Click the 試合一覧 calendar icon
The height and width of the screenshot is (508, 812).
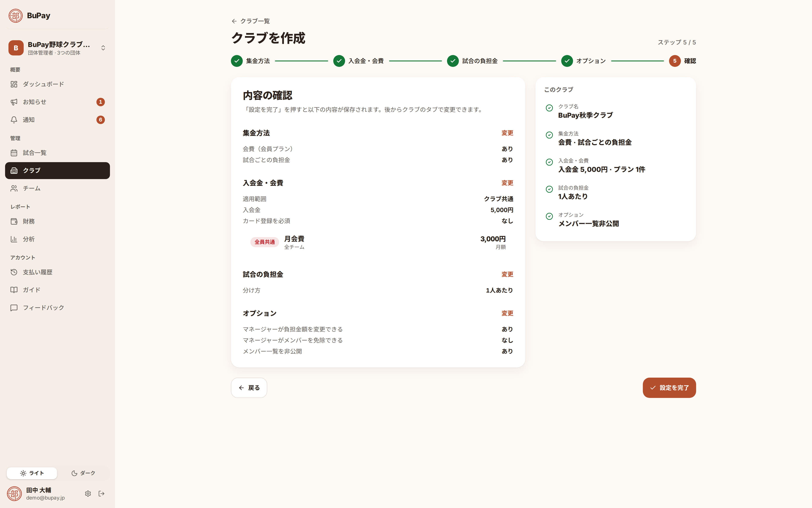point(14,153)
